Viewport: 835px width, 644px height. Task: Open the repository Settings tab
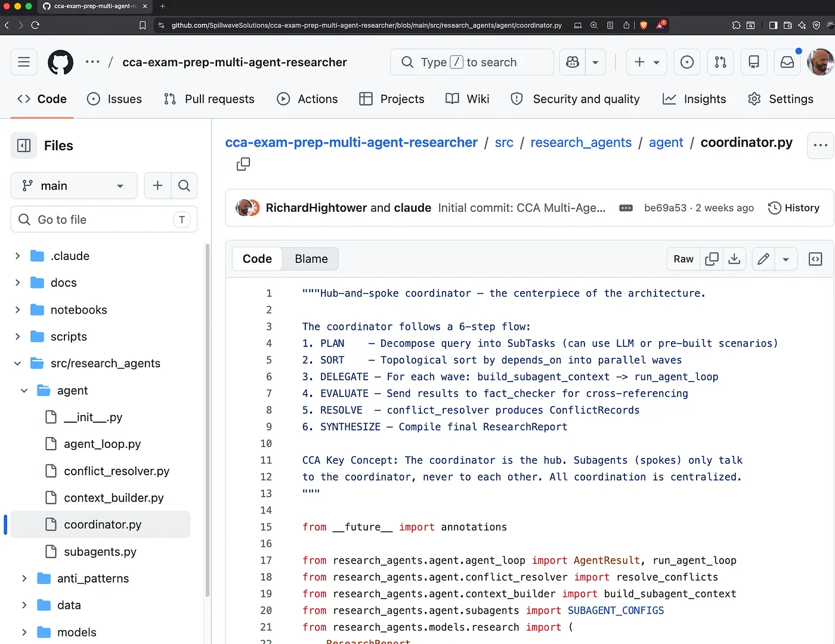pyautogui.click(x=780, y=99)
